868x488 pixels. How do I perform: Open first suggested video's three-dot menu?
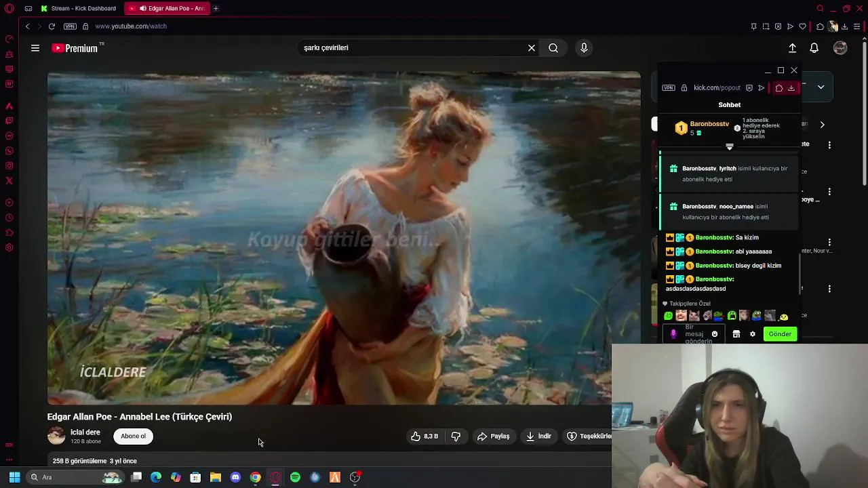tap(829, 145)
